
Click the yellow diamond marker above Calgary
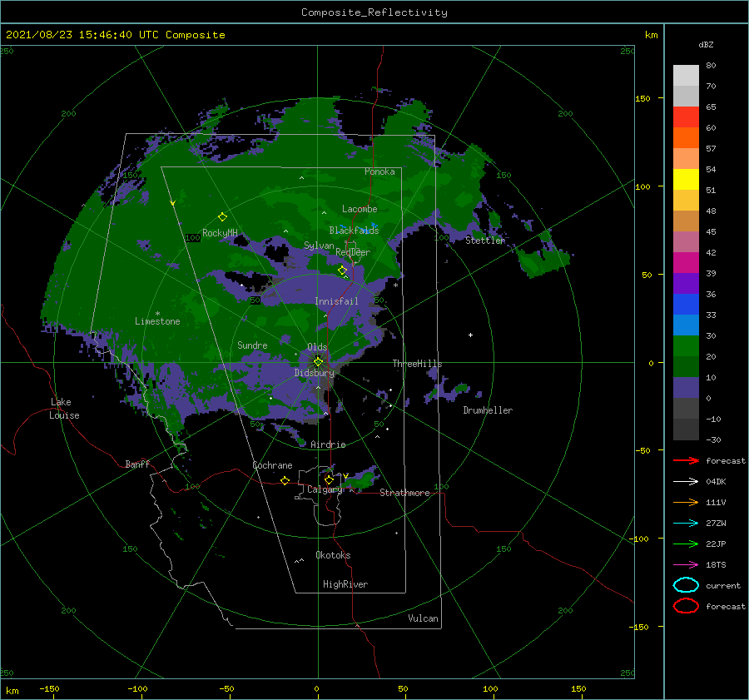click(329, 479)
